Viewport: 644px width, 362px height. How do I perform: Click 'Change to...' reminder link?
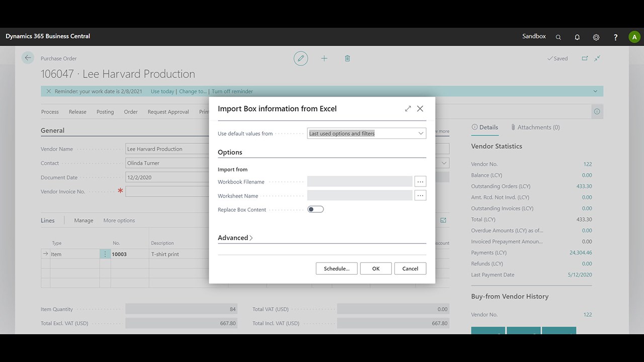[x=193, y=92]
